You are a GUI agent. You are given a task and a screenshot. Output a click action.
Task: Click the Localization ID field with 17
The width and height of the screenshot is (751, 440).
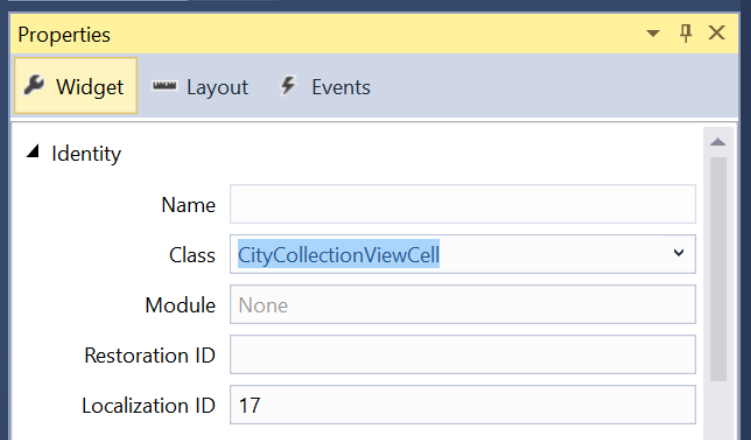pos(463,405)
